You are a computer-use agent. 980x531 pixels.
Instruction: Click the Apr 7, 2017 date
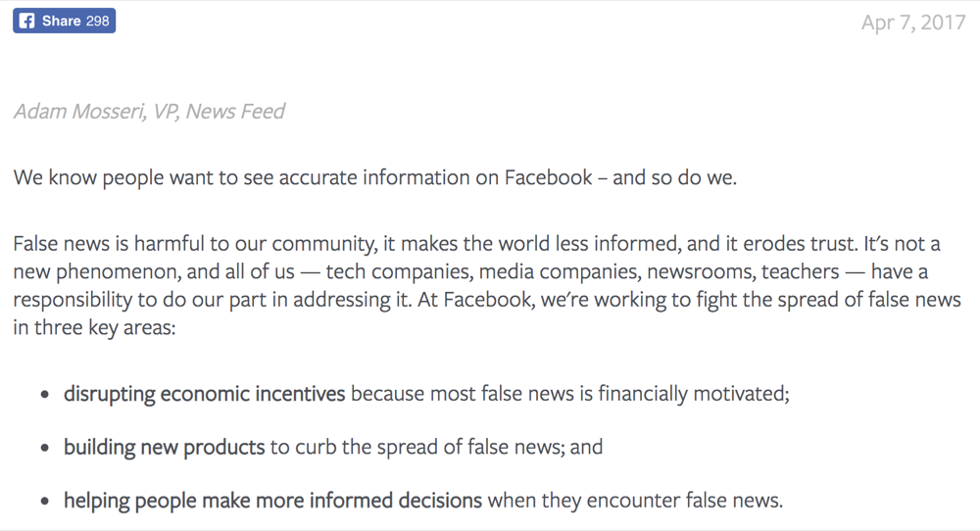click(x=913, y=23)
